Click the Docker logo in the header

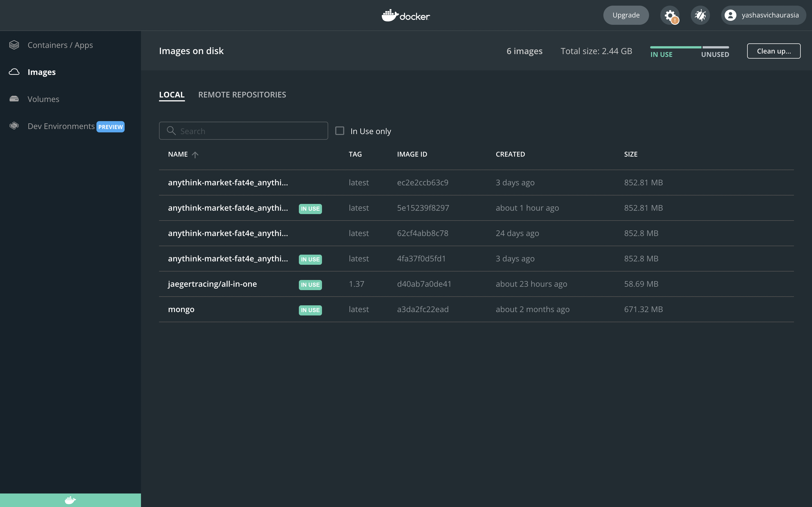(x=406, y=15)
